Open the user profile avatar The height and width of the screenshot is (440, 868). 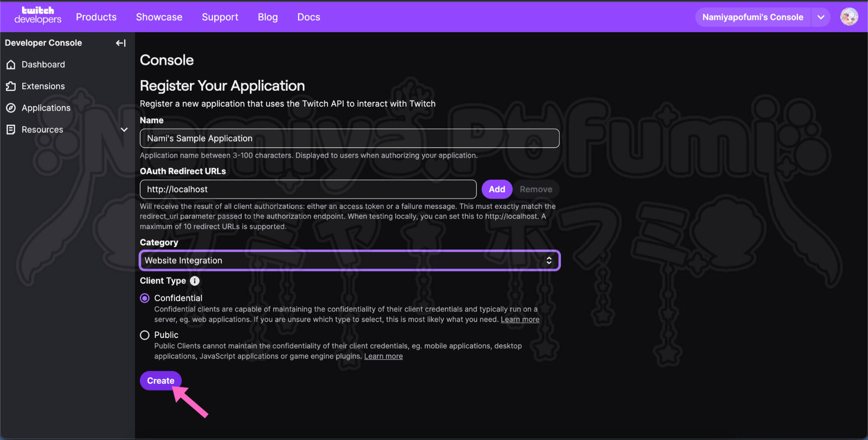[x=849, y=17]
